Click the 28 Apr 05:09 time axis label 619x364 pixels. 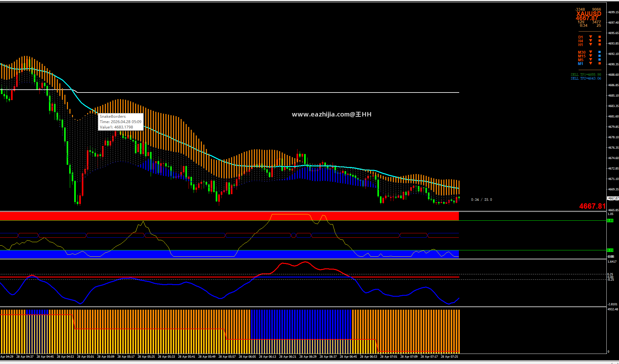[106, 357]
